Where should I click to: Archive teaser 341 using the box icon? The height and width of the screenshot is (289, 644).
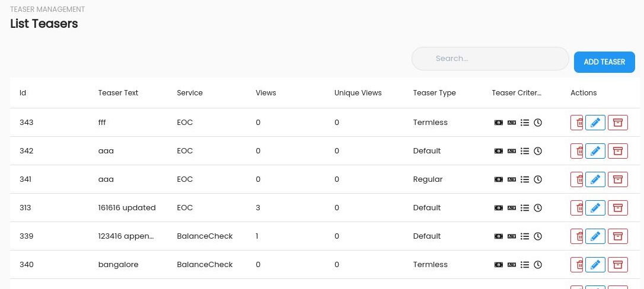618,179
